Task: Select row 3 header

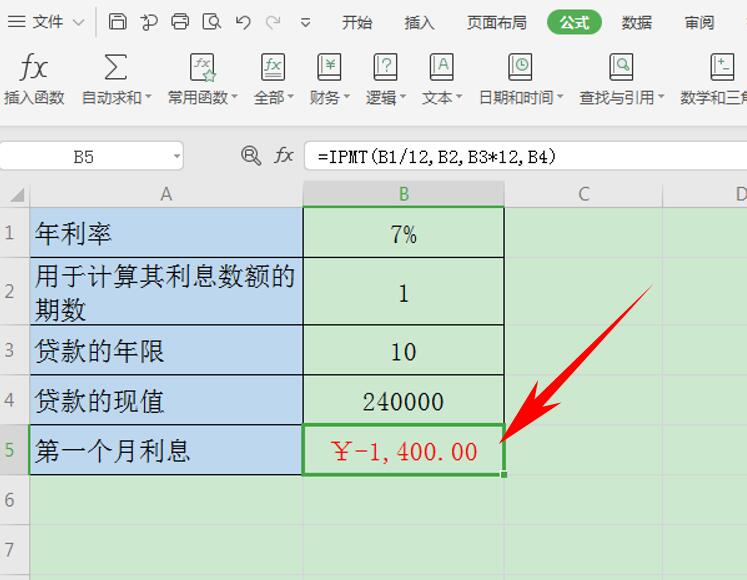Action: click(14, 350)
